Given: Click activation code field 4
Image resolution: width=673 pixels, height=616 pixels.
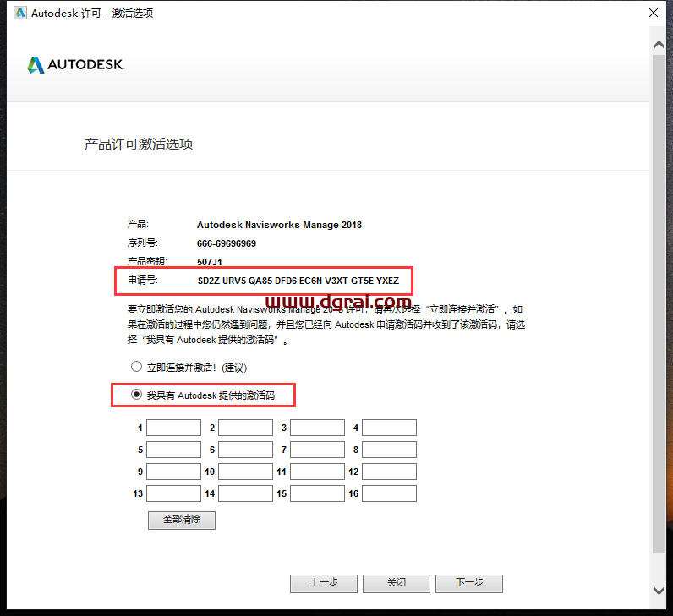Looking at the screenshot, I should (x=389, y=428).
